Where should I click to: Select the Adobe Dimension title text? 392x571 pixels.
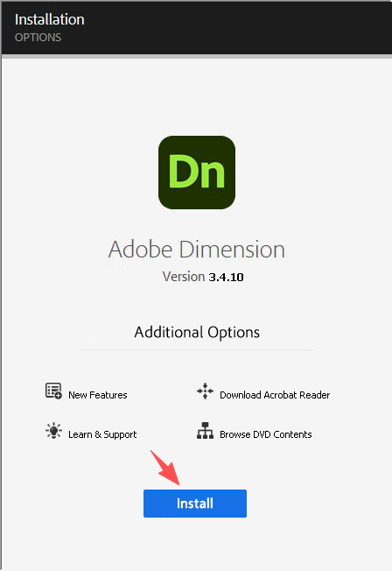coord(197,250)
